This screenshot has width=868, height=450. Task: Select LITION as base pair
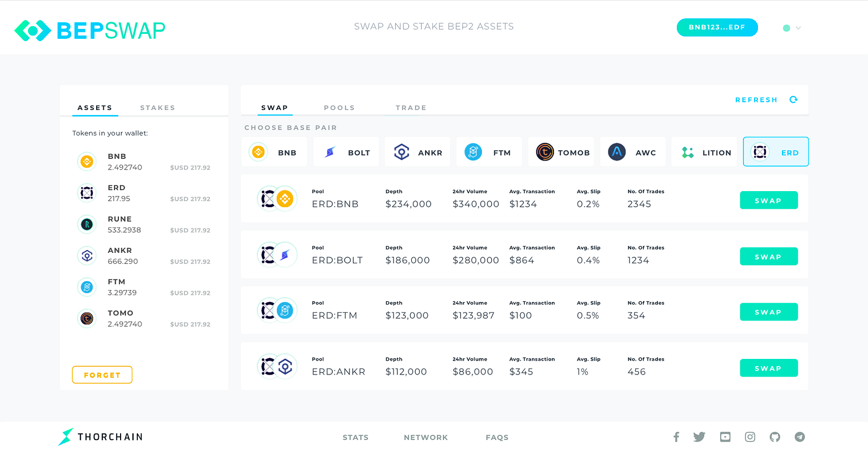705,152
